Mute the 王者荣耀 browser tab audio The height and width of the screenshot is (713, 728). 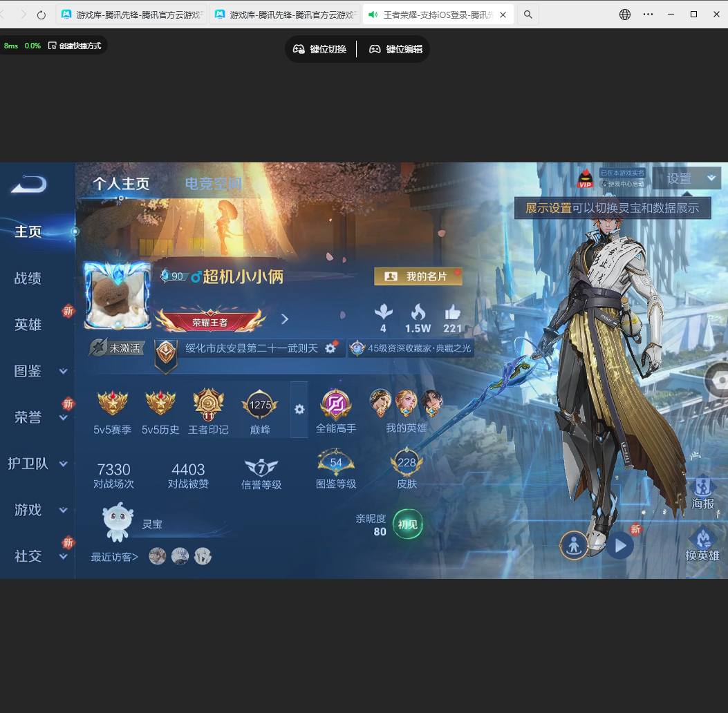pos(373,14)
